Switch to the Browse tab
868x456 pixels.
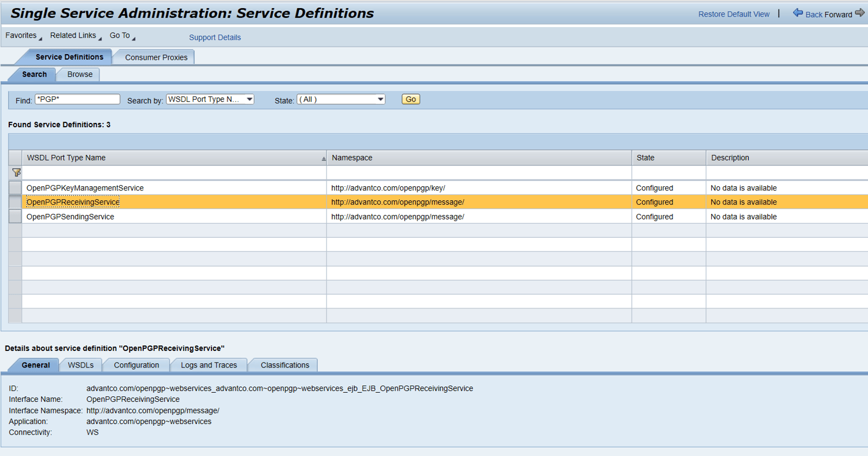tap(80, 74)
